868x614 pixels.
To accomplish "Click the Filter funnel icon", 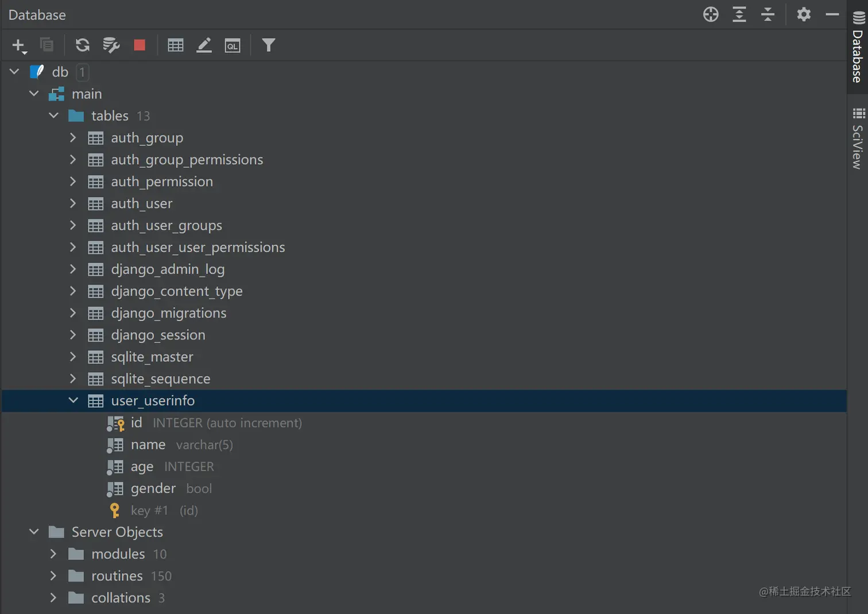I will (268, 45).
